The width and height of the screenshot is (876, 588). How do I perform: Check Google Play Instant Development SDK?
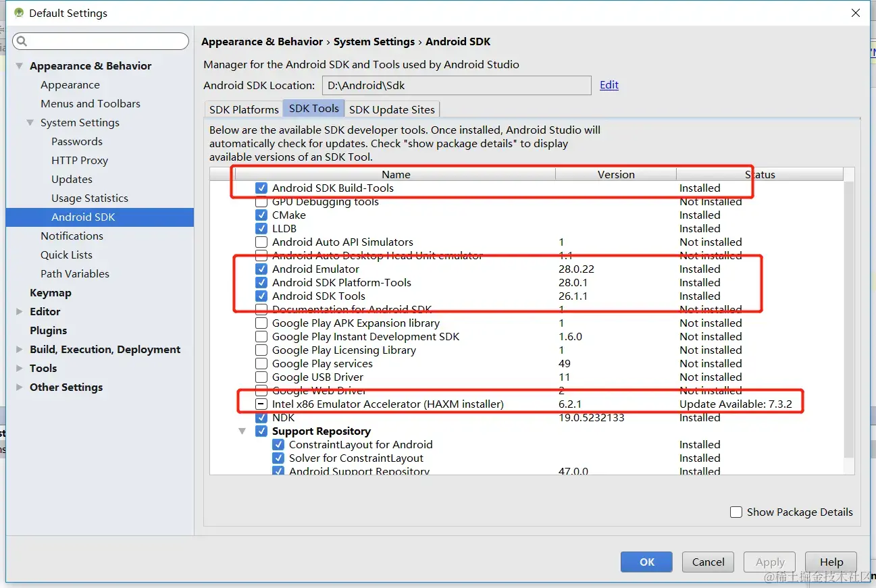tap(261, 337)
